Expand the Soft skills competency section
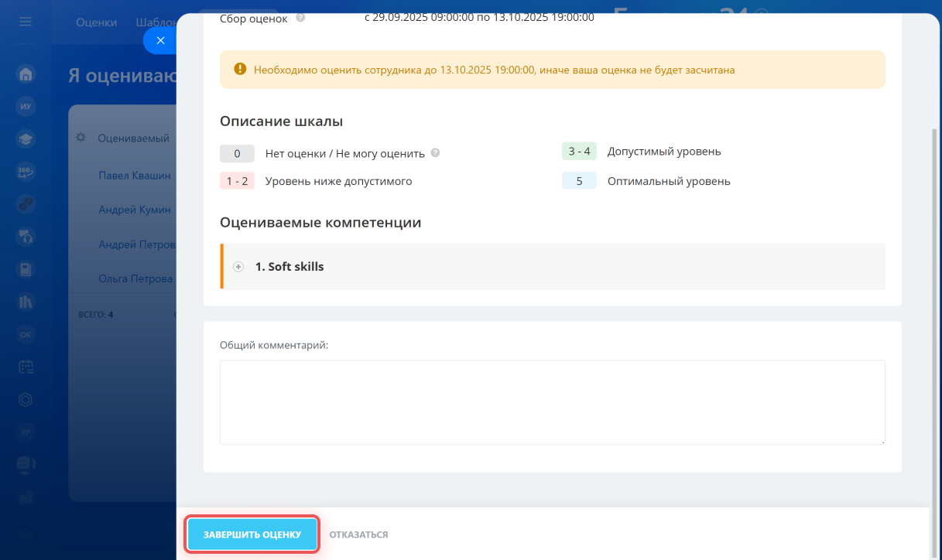This screenshot has width=942, height=560. 238,267
